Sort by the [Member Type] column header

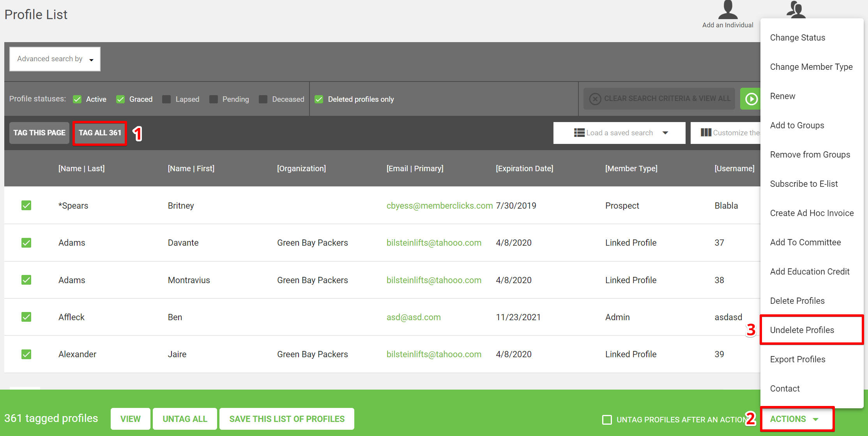click(631, 168)
